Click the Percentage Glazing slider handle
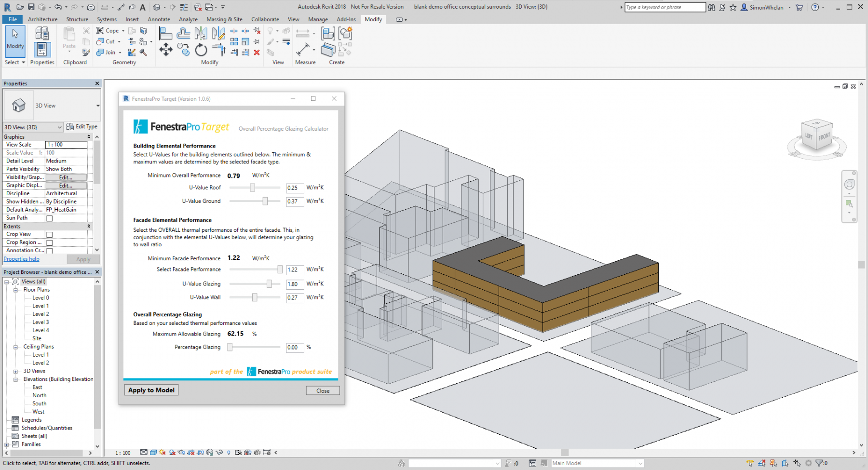This screenshot has height=470, width=868. tap(230, 347)
